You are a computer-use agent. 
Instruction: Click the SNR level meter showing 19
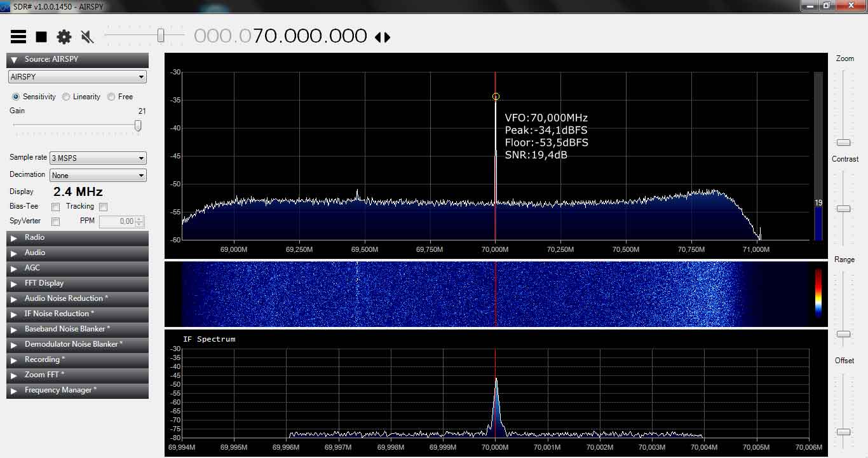click(818, 156)
